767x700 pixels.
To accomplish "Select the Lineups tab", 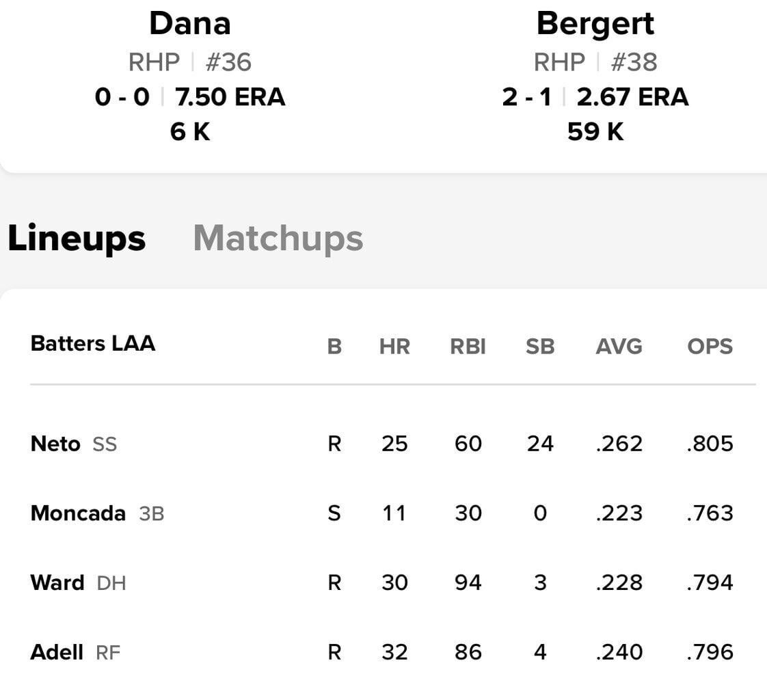I will click(75, 238).
